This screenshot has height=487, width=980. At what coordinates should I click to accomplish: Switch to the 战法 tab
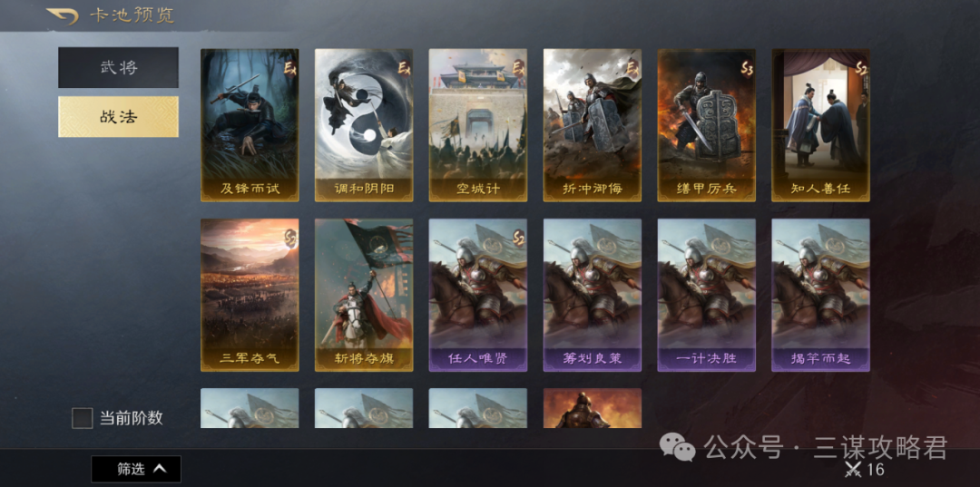coord(118,117)
